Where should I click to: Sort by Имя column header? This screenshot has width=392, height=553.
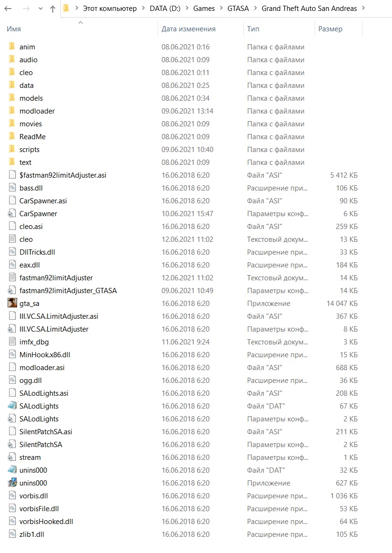(x=14, y=29)
